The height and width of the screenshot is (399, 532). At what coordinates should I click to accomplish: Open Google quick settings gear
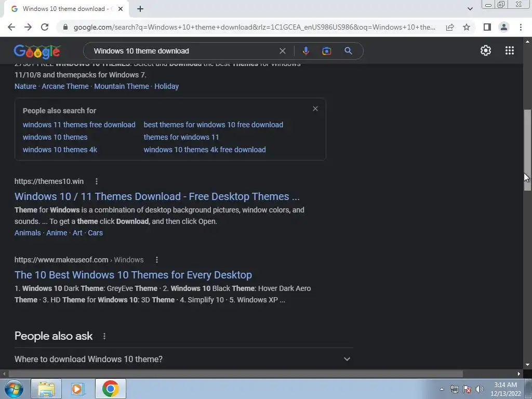tap(486, 50)
